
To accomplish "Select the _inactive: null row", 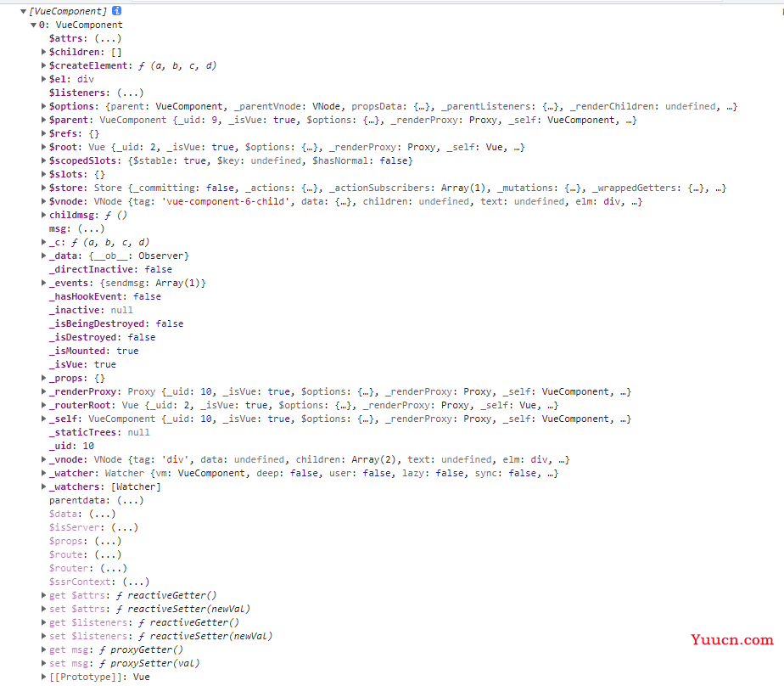I will pos(91,310).
